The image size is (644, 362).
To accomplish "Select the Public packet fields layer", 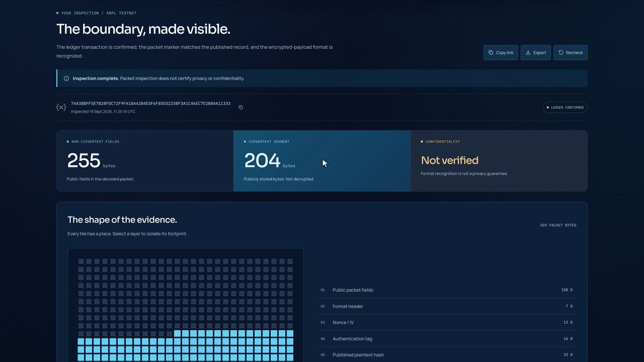I will [x=447, y=290].
